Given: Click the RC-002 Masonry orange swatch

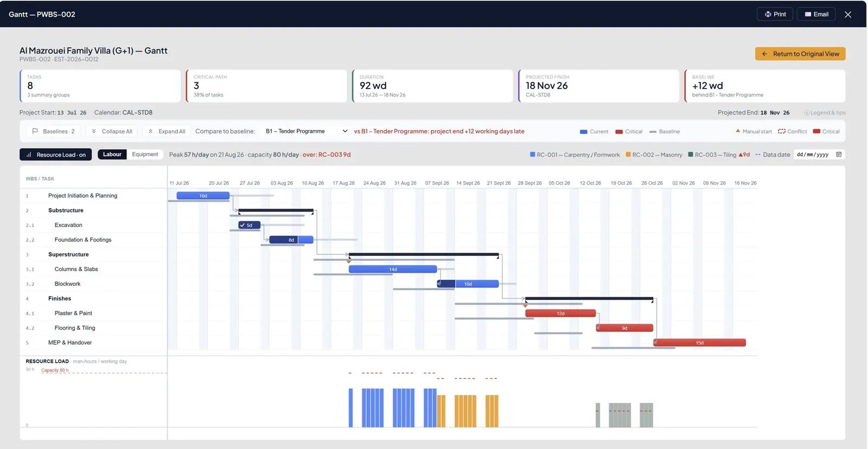Looking at the screenshot, I should tap(628, 155).
